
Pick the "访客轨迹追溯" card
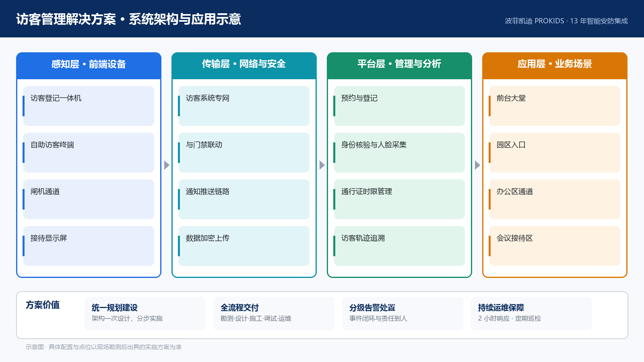tap(399, 246)
